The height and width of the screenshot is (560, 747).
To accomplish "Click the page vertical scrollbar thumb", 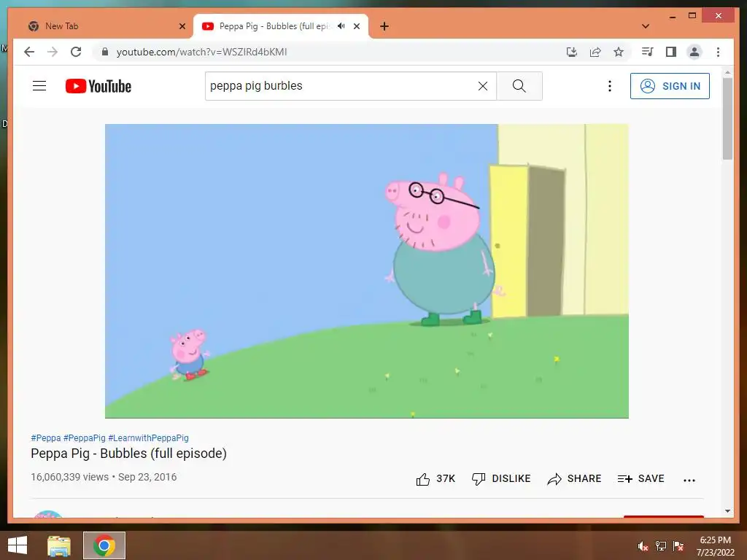I will (x=727, y=119).
